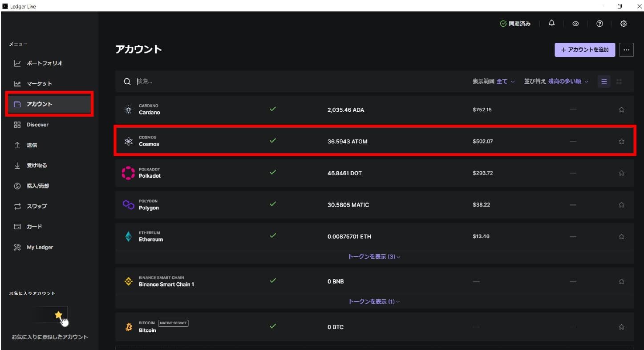The image size is (644, 350).
Task: Expand Ethereum's show tokens (3) row
Action: point(374,257)
